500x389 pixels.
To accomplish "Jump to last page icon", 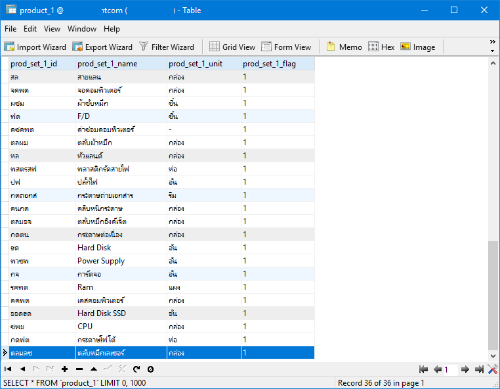I will pyautogui.click(x=479, y=369).
